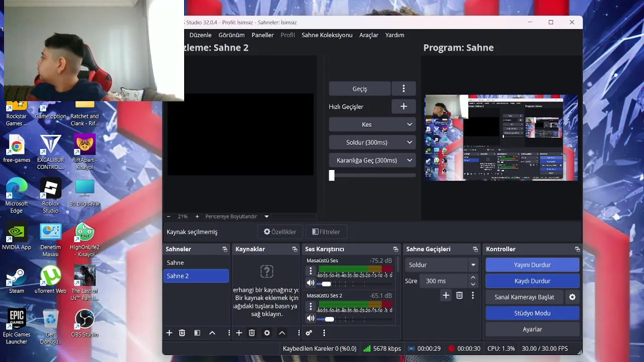Open the Sahne Koleksiyonu menu
Screen dimensions: 644x362
tap(327, 35)
